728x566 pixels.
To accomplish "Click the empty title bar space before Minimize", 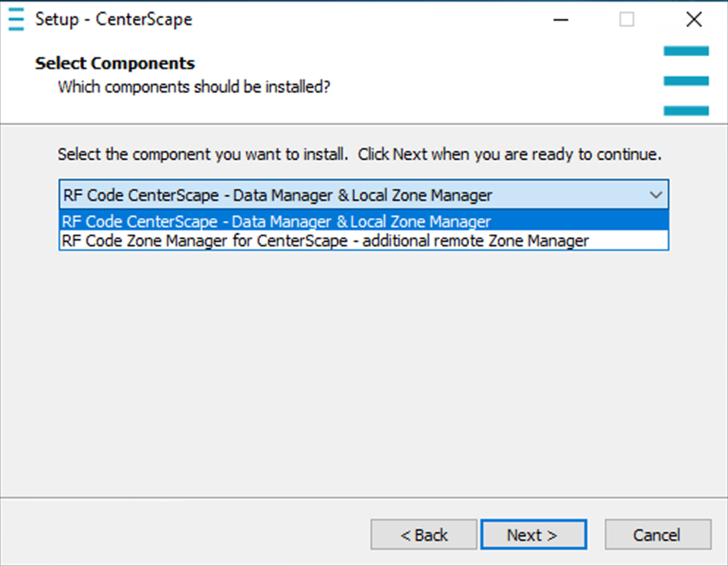I will (x=367, y=20).
